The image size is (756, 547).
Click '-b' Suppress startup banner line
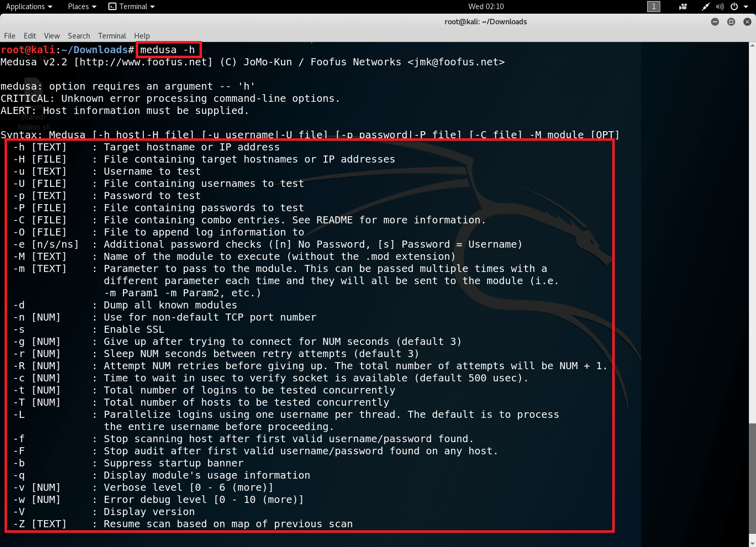(128, 463)
